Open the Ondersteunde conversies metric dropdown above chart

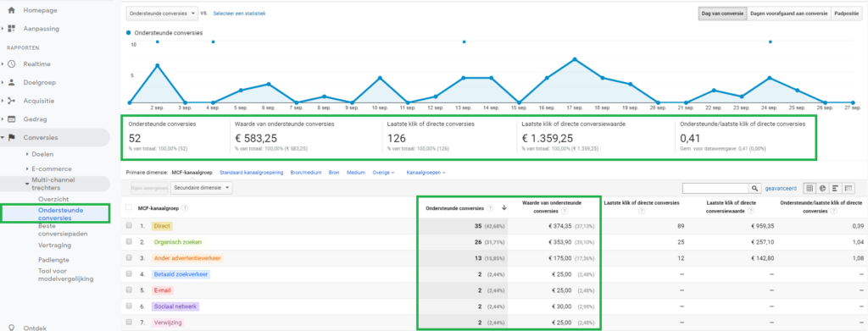pos(162,13)
